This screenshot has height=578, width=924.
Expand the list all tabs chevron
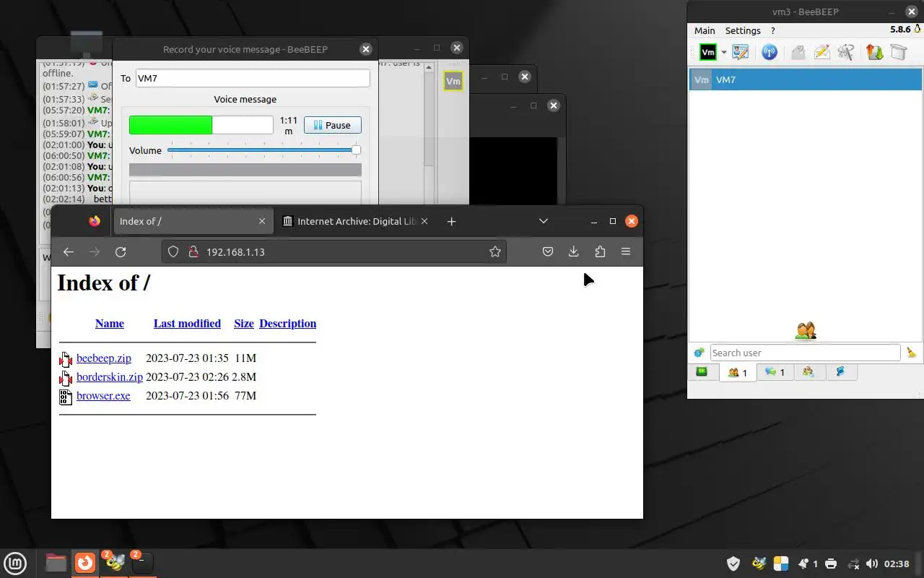pos(544,221)
